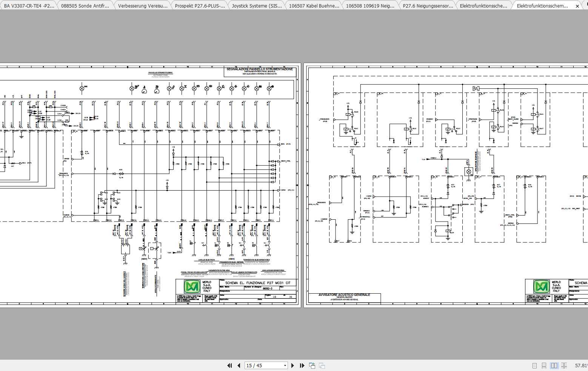
Task: Switch to P27.6 Neigungssensor tab
Action: 427,6
